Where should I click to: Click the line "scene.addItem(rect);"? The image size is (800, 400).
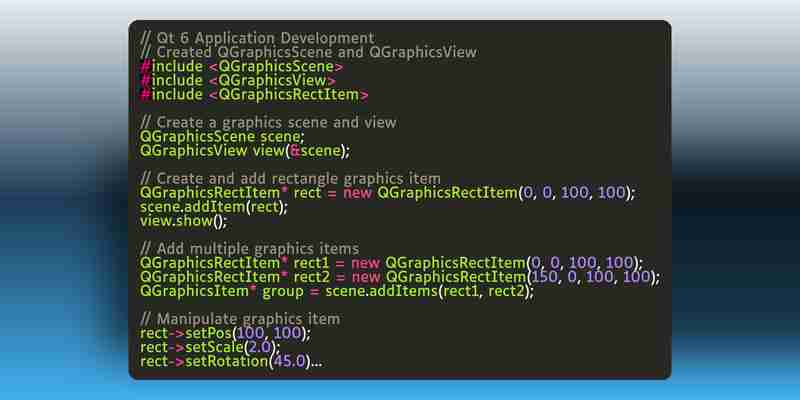pos(214,207)
